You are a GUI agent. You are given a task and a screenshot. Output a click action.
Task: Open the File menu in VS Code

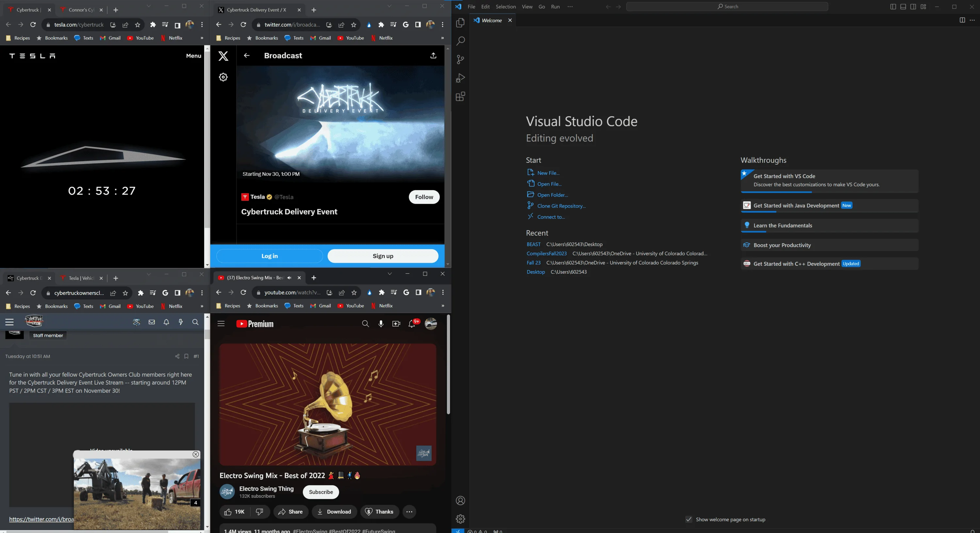pyautogui.click(x=471, y=7)
